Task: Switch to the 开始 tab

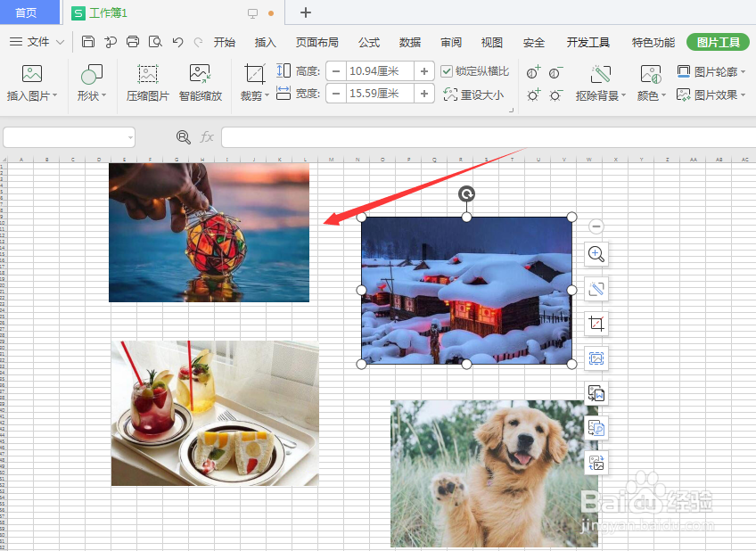Action: tap(224, 43)
